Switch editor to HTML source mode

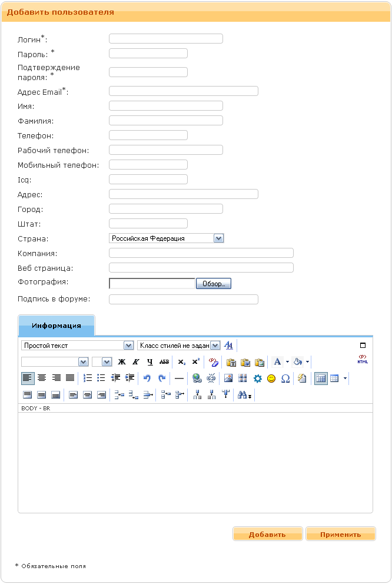(363, 359)
